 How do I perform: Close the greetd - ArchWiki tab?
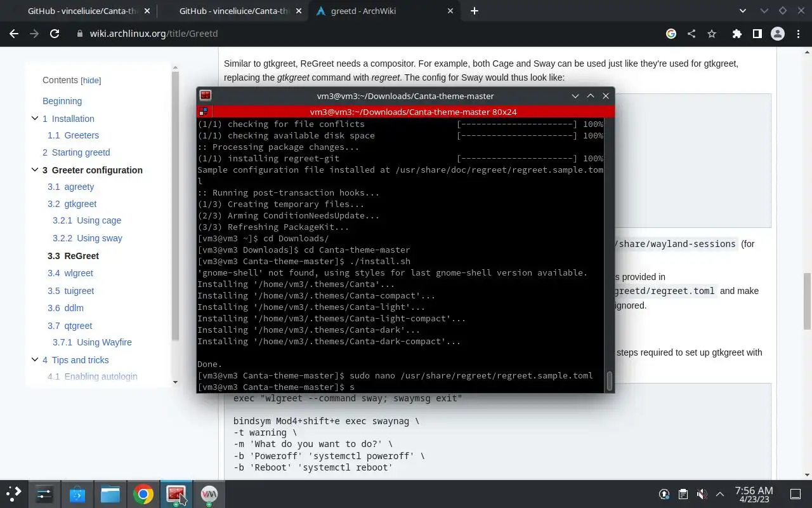[451, 11]
